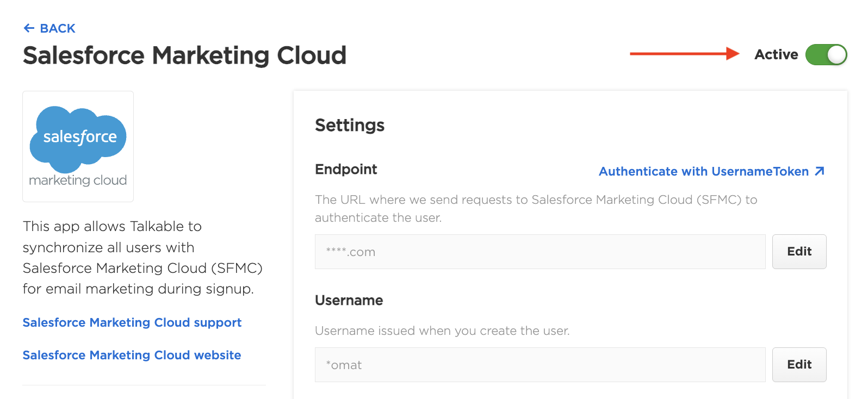
Task: Click the Salesforce Marketing Cloud logo
Action: pos(78,146)
